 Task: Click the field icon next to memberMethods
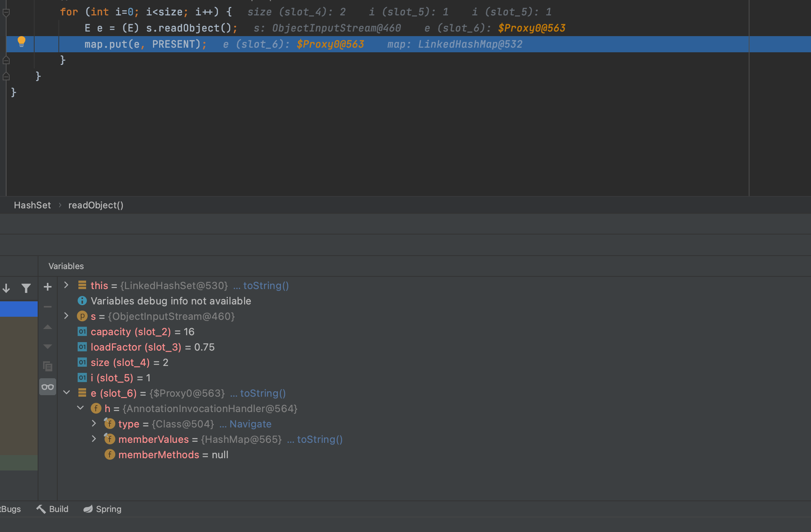click(x=110, y=454)
